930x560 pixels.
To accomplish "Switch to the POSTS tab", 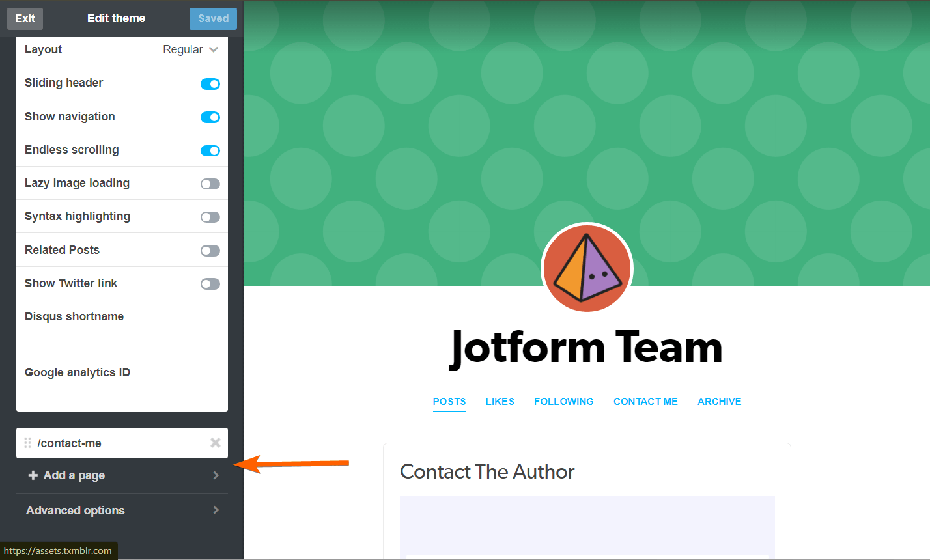I will (x=449, y=402).
